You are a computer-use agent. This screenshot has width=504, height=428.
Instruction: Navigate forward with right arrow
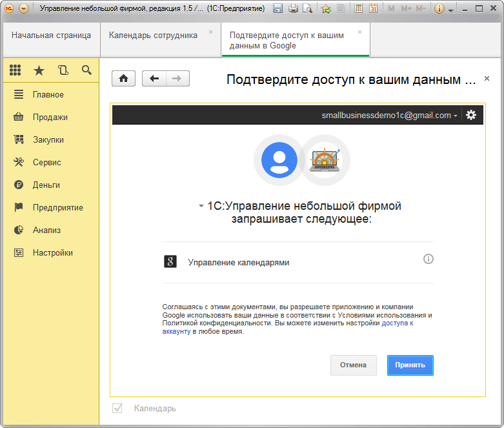point(177,79)
